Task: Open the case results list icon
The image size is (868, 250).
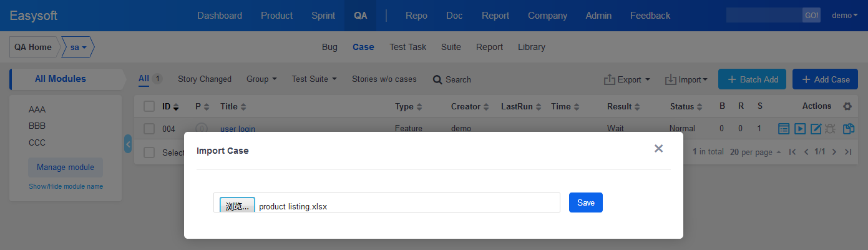Action: click(x=784, y=129)
